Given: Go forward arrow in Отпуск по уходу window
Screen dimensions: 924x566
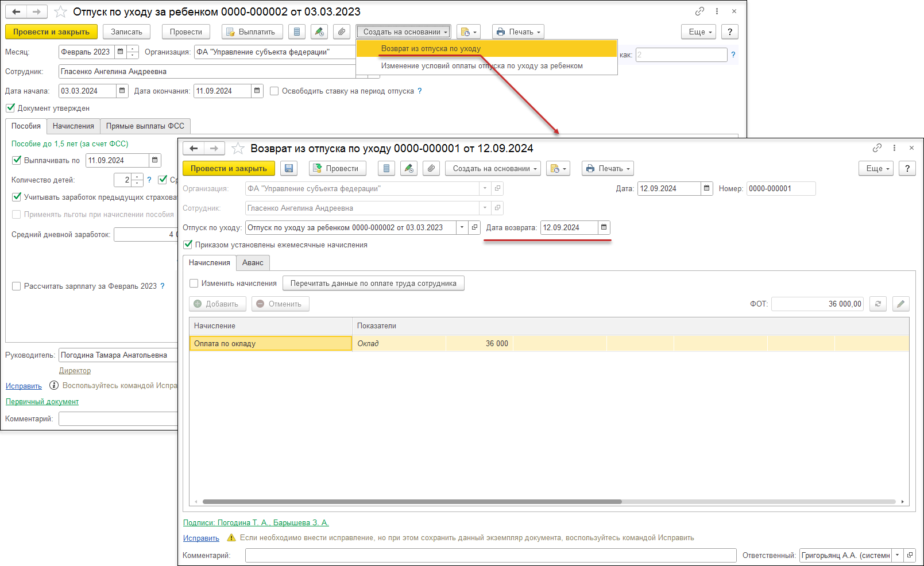Looking at the screenshot, I should tap(37, 11).
